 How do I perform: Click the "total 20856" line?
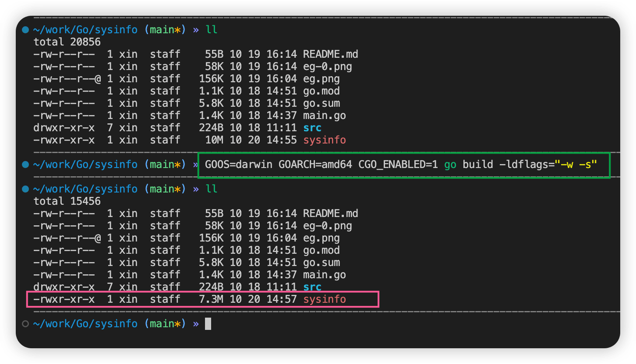tap(67, 42)
